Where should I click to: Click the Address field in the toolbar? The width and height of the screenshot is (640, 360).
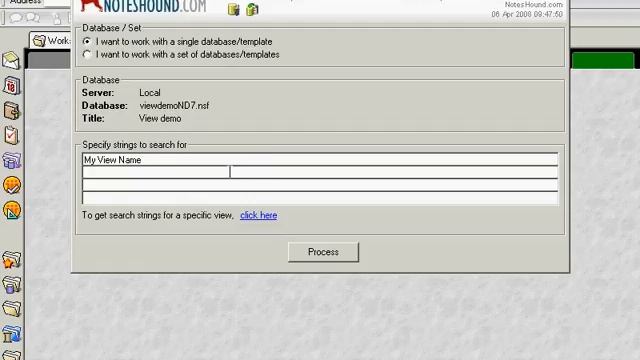57,2
